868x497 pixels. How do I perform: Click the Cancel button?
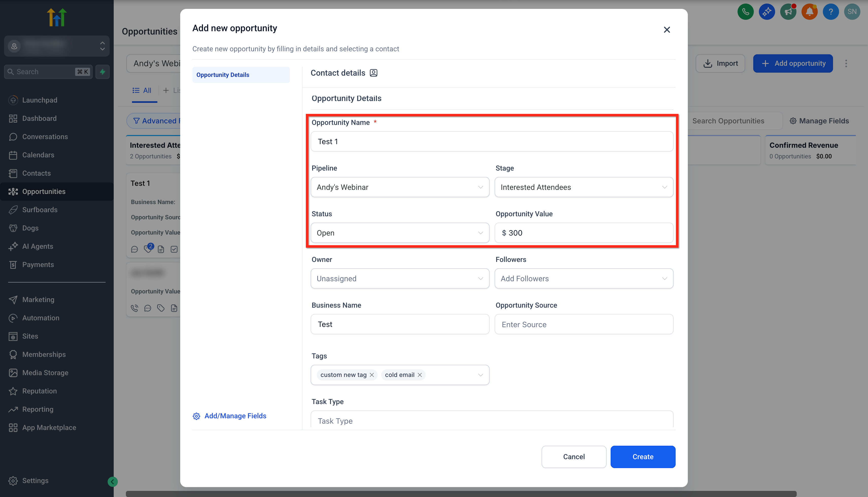(x=574, y=457)
